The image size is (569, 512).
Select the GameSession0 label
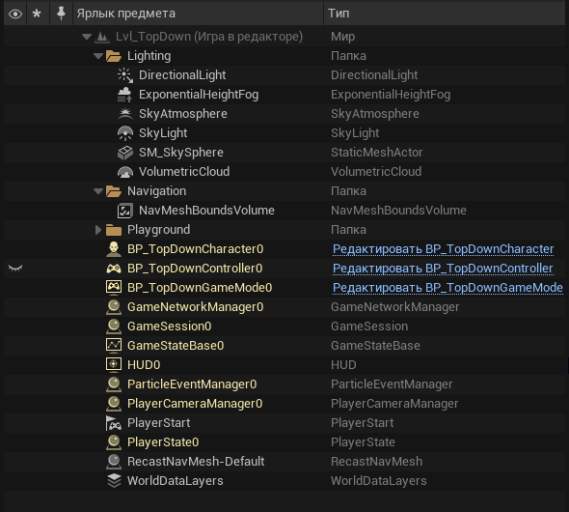[x=169, y=326]
